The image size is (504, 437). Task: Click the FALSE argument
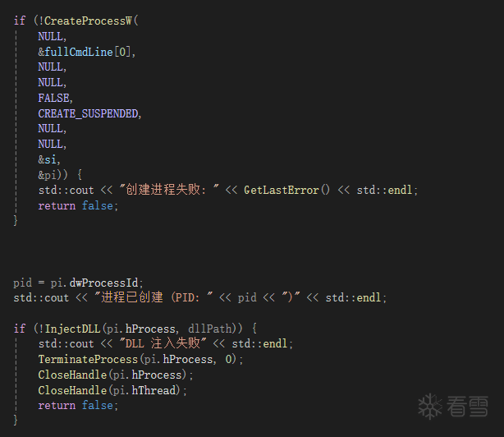point(54,99)
